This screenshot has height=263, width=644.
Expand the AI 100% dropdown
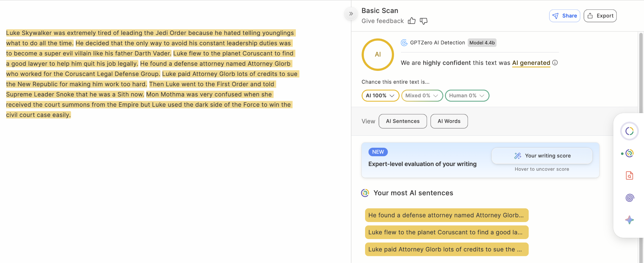[380, 96]
